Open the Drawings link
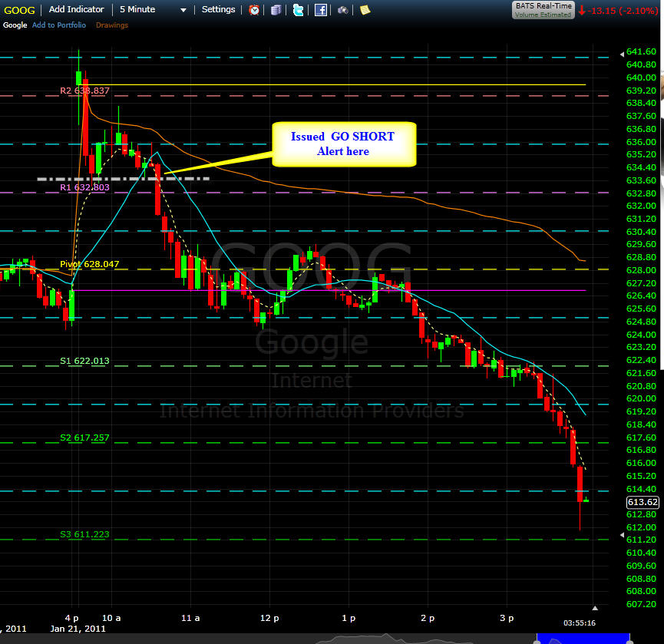The image size is (664, 644). click(x=112, y=25)
